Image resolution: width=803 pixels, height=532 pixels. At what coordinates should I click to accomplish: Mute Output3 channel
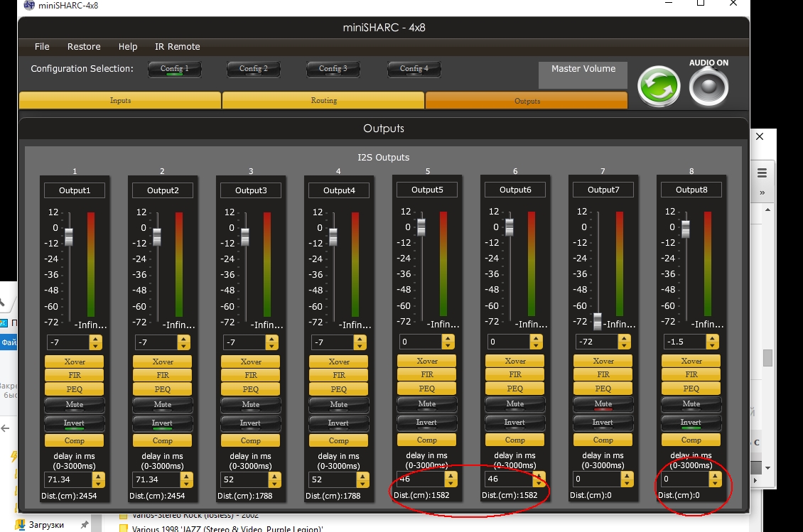click(x=250, y=404)
